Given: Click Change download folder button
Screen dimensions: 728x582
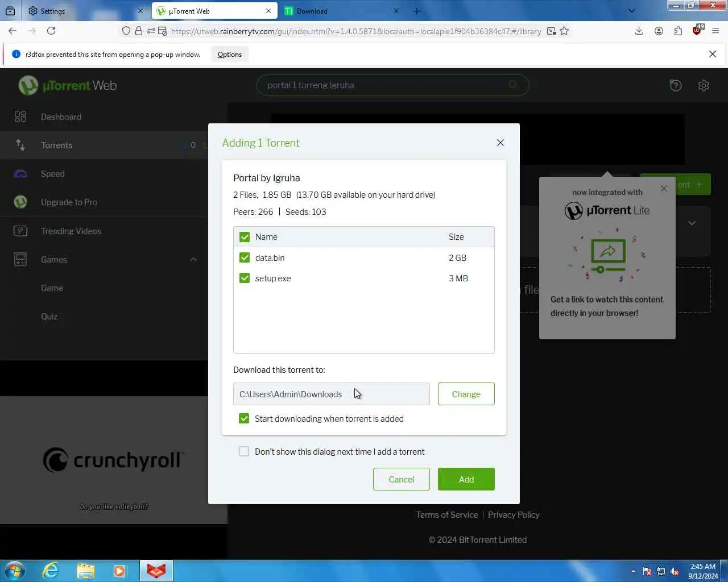Looking at the screenshot, I should [466, 394].
